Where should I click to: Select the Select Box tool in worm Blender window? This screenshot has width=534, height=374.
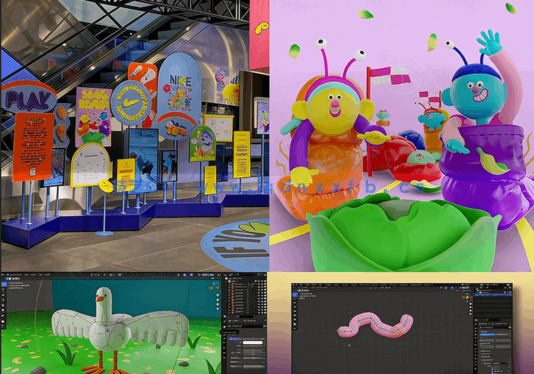pyautogui.click(x=295, y=295)
